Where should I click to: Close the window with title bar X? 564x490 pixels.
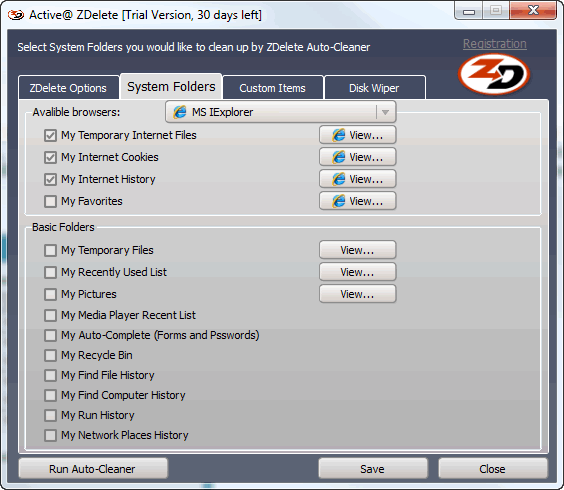533,10
